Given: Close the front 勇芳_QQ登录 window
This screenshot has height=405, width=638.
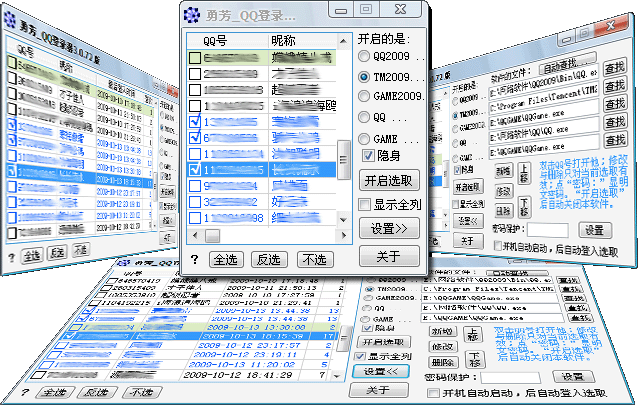Looking at the screenshot, I should click(401, 9).
